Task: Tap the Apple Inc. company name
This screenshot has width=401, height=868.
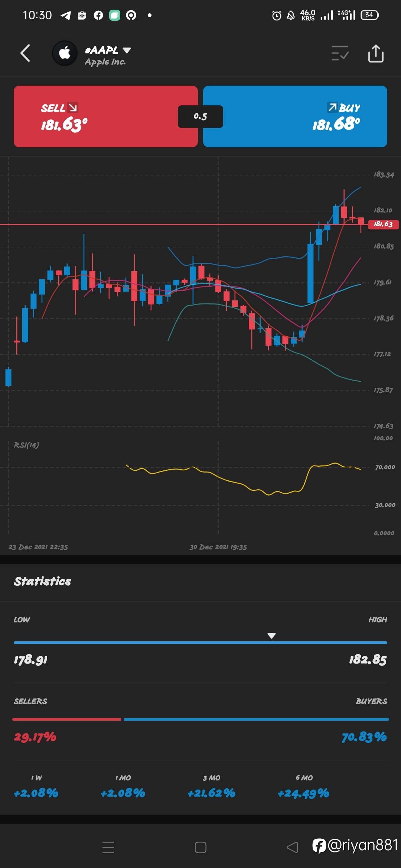Action: pos(105,62)
